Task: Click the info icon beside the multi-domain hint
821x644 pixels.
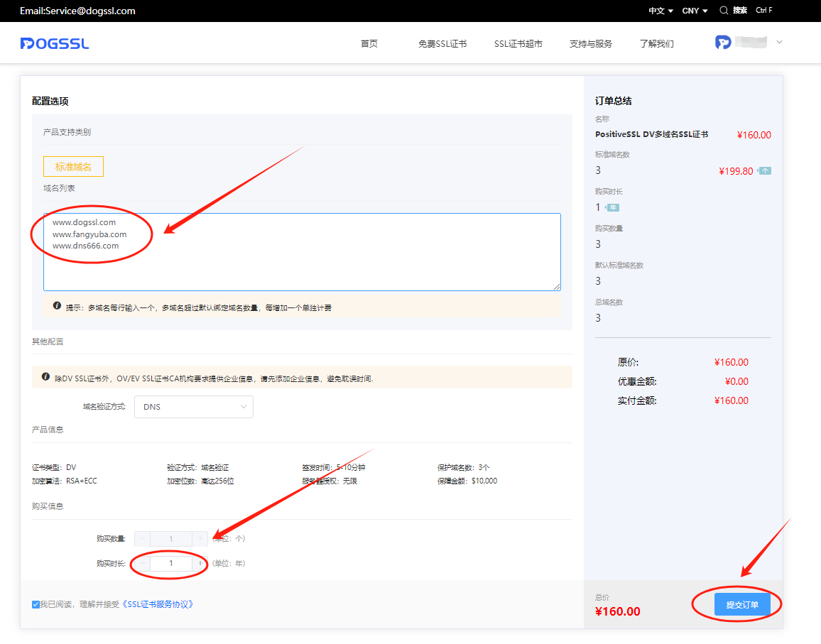Action: (x=57, y=306)
